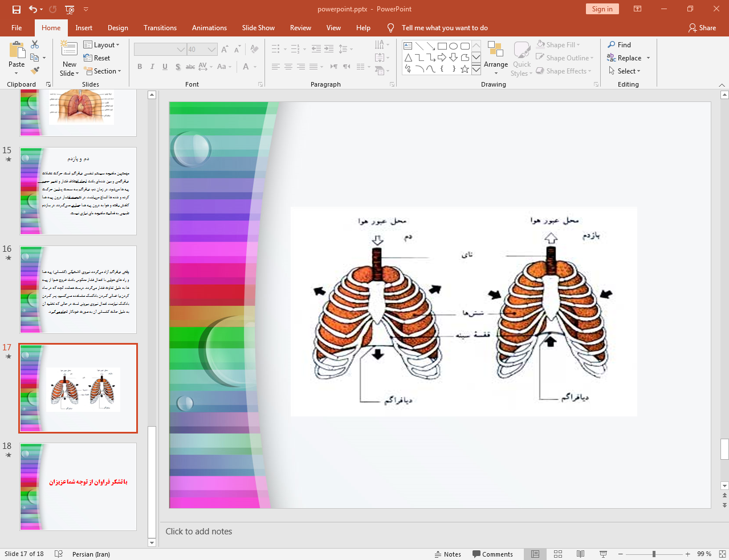Open the Section dropdown
The image size is (729, 560).
[103, 71]
